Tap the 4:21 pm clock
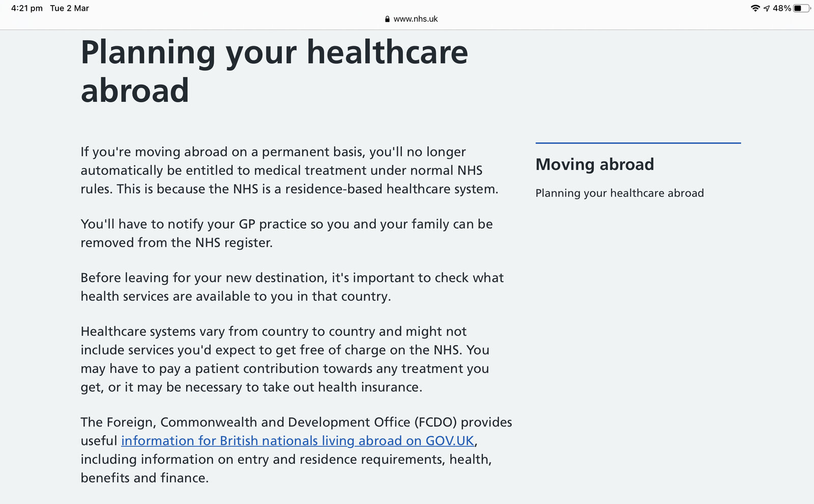Viewport: 814px width, 504px height. point(26,8)
